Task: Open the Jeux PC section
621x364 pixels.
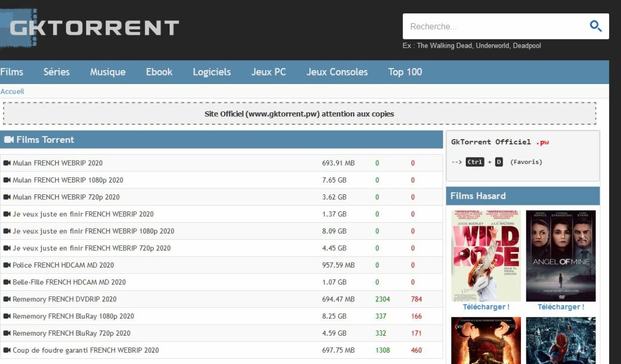Action: click(x=269, y=72)
